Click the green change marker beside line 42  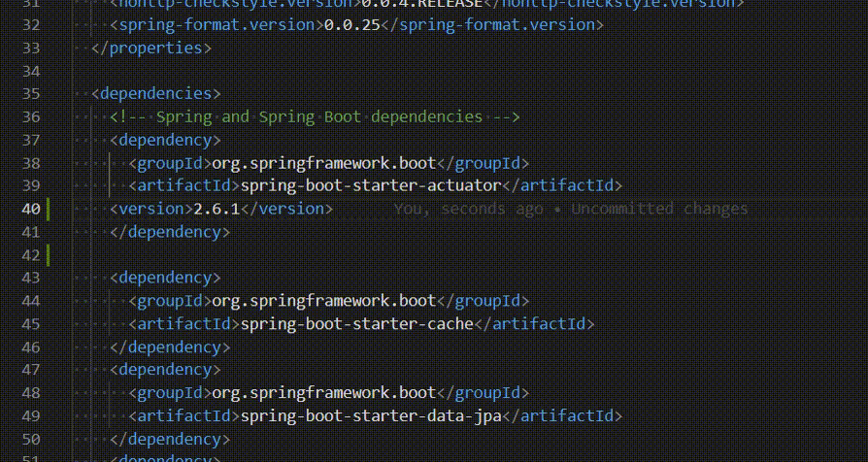(x=49, y=254)
